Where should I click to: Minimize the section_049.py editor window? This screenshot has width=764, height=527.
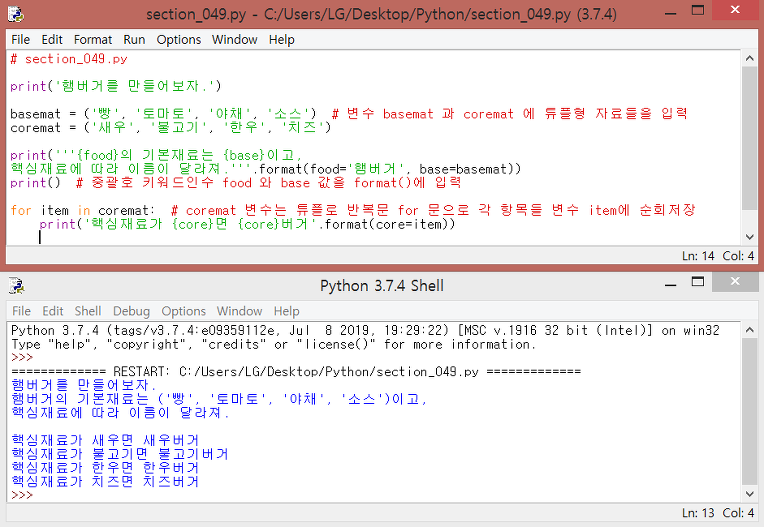pos(670,12)
